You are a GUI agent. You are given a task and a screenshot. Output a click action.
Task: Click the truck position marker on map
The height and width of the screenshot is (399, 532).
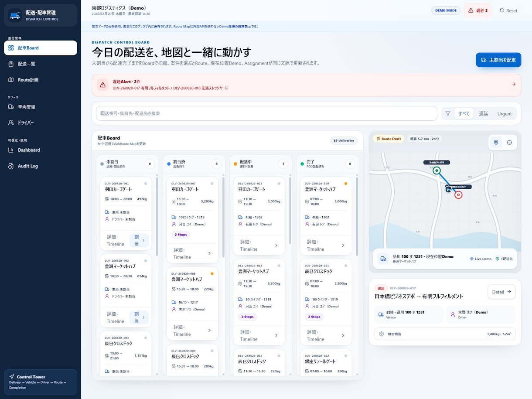tap(448, 190)
